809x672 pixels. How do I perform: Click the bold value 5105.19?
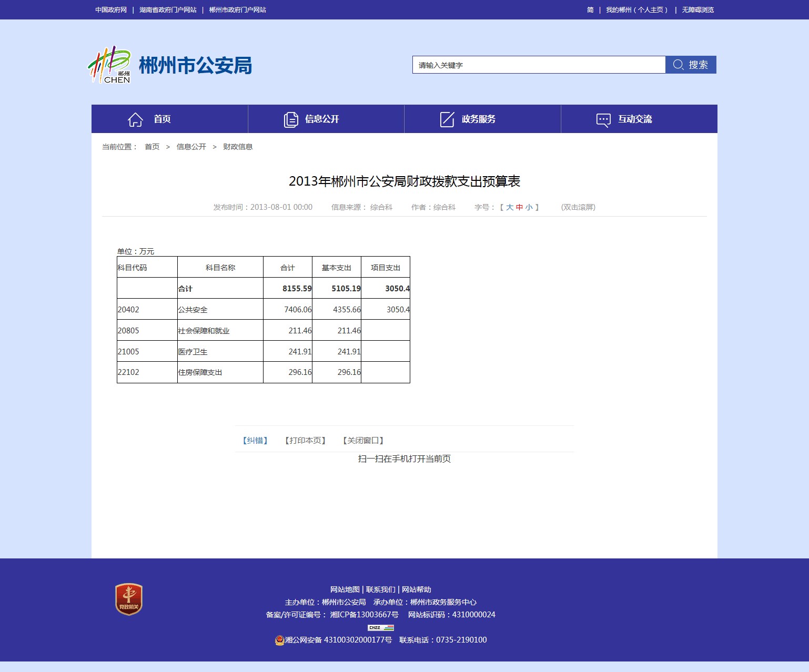click(x=346, y=289)
